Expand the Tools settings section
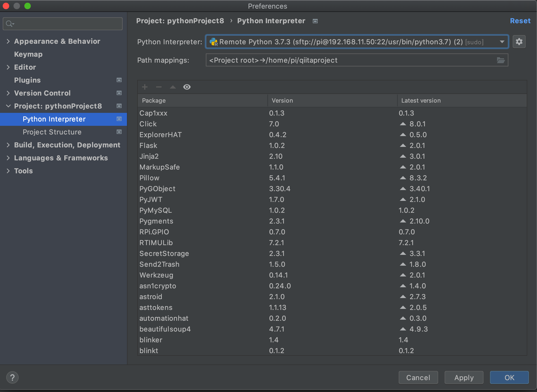 coord(8,171)
